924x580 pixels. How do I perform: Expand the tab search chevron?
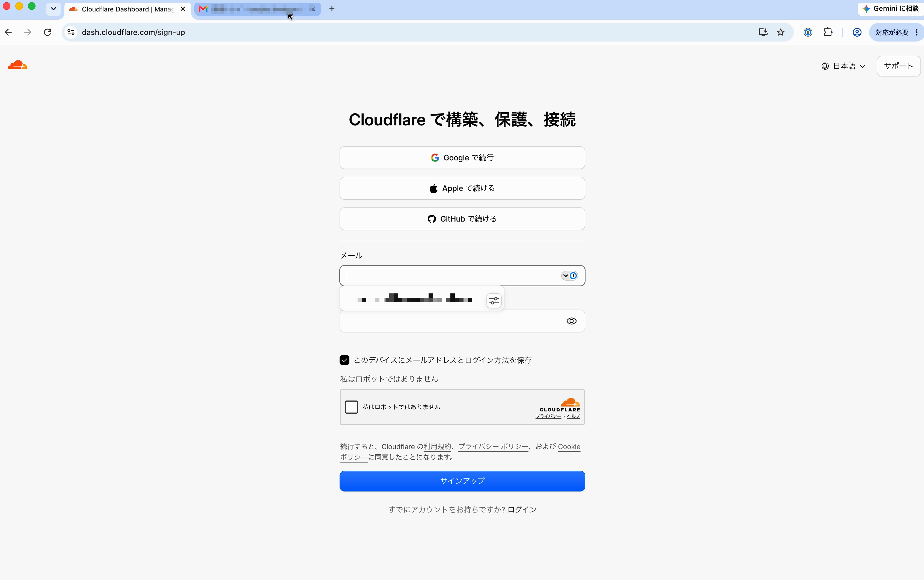(x=53, y=9)
